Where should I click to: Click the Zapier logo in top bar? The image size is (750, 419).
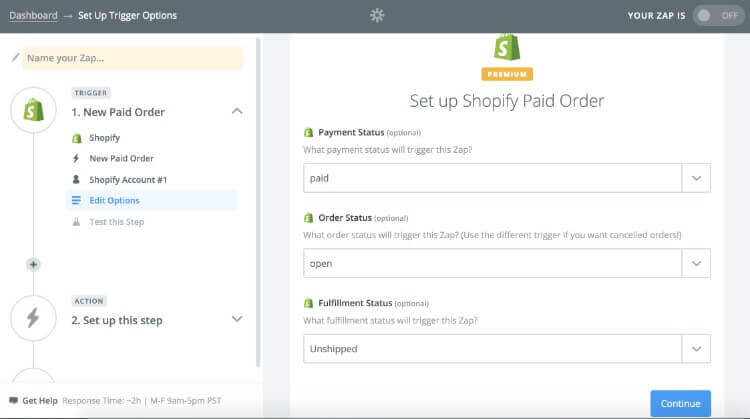pyautogui.click(x=376, y=15)
